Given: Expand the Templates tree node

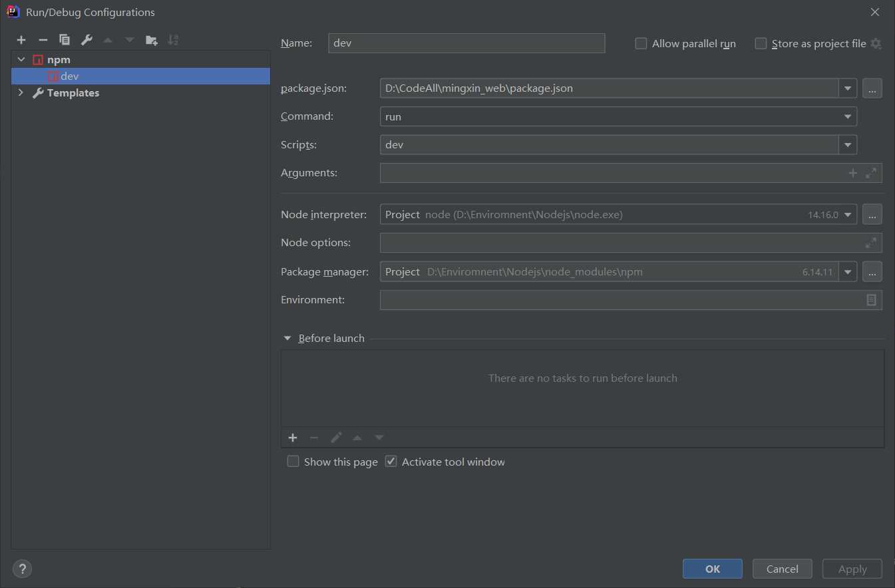Looking at the screenshot, I should [21, 93].
